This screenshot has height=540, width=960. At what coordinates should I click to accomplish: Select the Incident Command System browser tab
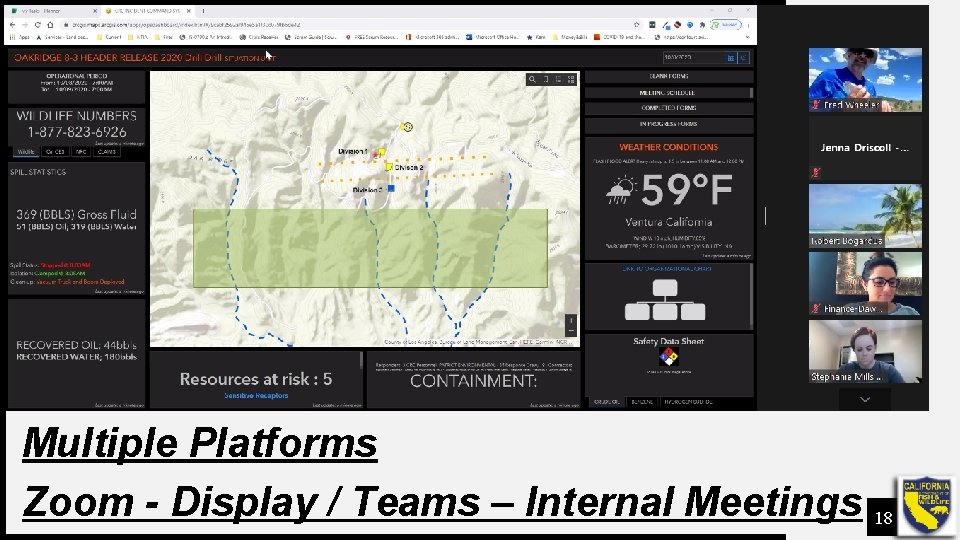(147, 11)
